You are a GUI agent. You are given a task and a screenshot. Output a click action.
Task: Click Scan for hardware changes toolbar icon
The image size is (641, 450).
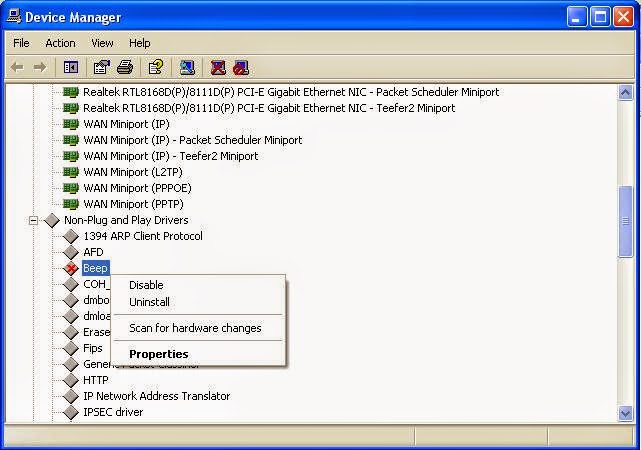[187, 67]
